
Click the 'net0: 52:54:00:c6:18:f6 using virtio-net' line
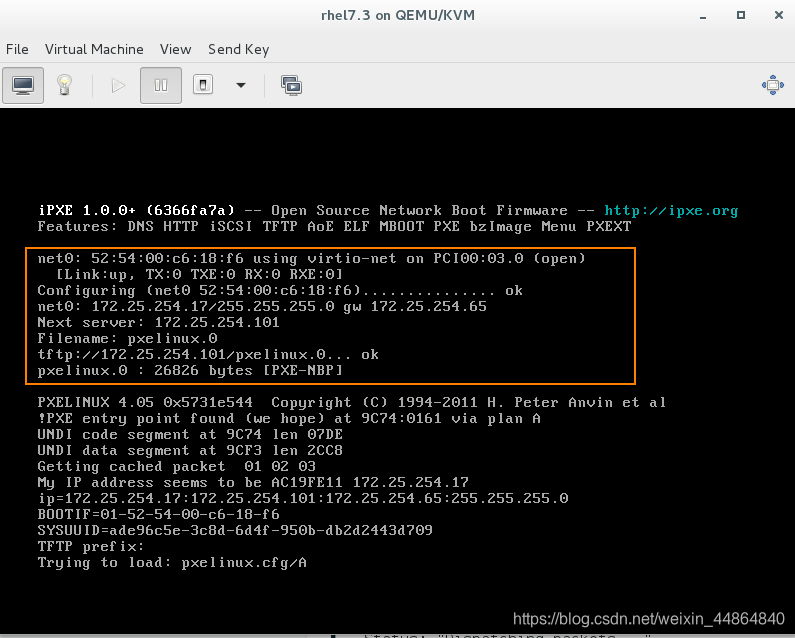click(311, 259)
